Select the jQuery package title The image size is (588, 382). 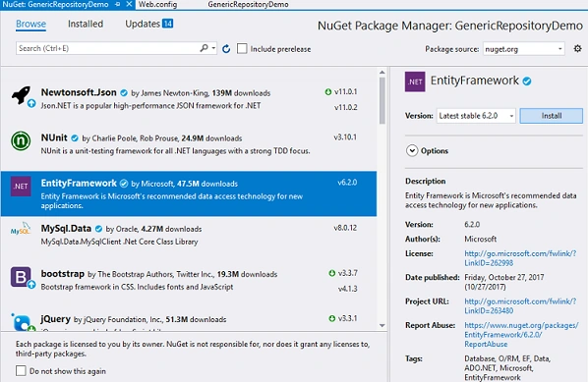coord(55,319)
